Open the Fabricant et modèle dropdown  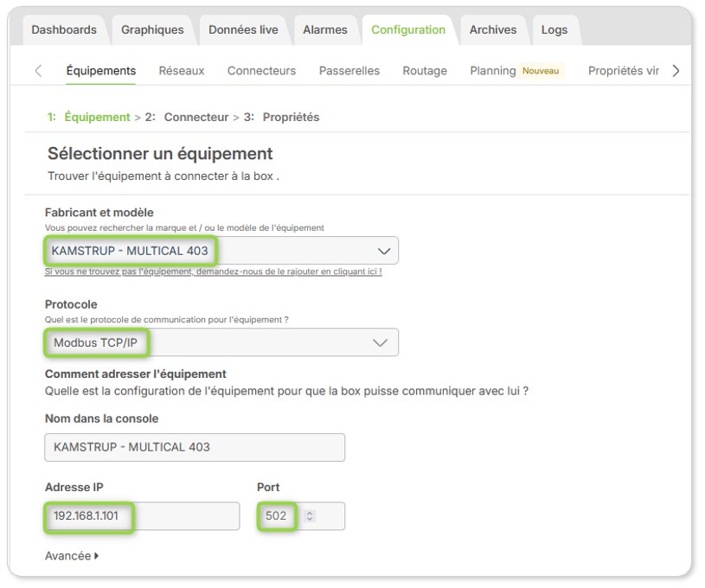[221, 251]
